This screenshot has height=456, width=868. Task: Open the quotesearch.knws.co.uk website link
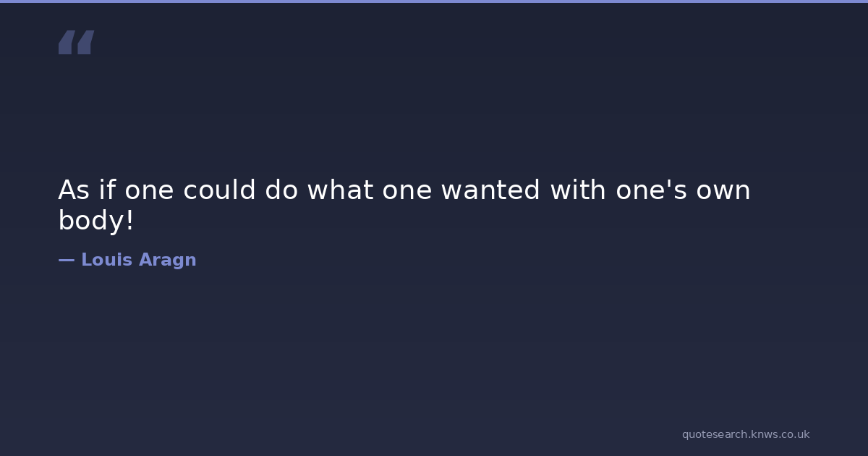click(745, 434)
